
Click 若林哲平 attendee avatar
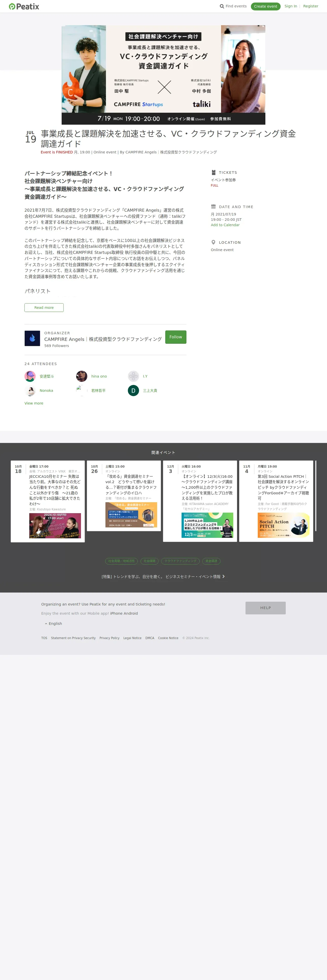tap(82, 391)
